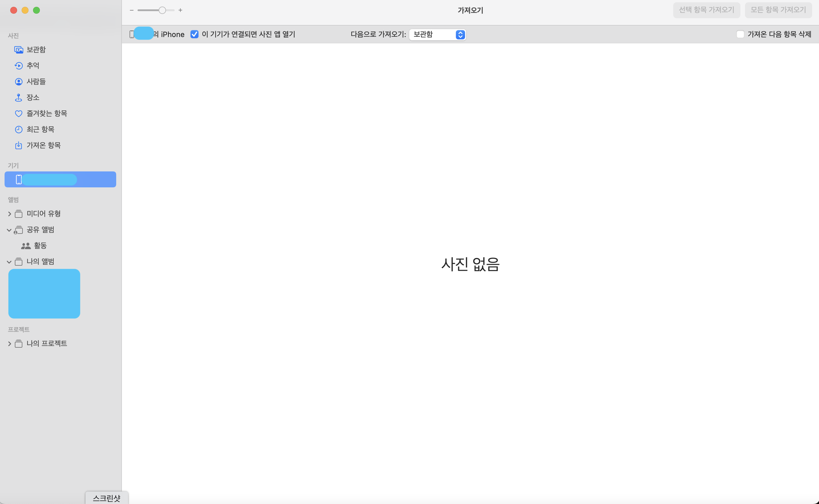This screenshot has width=819, height=504.
Task: Collapse the 공유 앨범 section
Action: pos(9,230)
